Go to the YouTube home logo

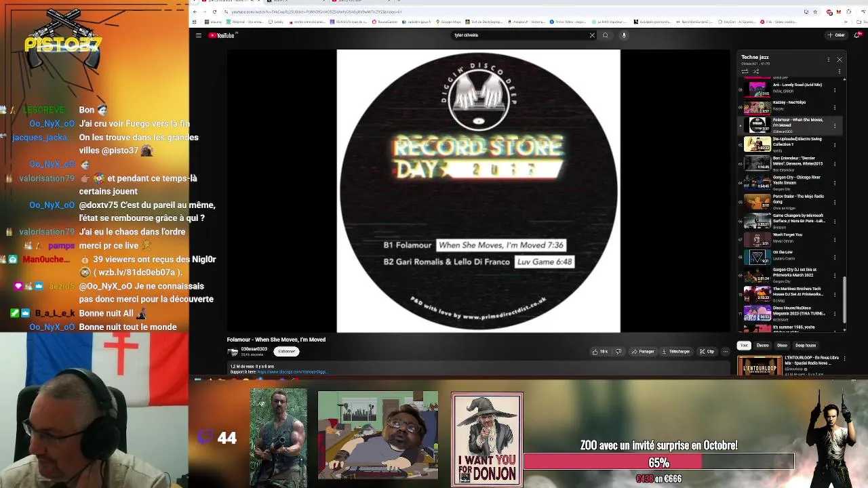point(222,35)
